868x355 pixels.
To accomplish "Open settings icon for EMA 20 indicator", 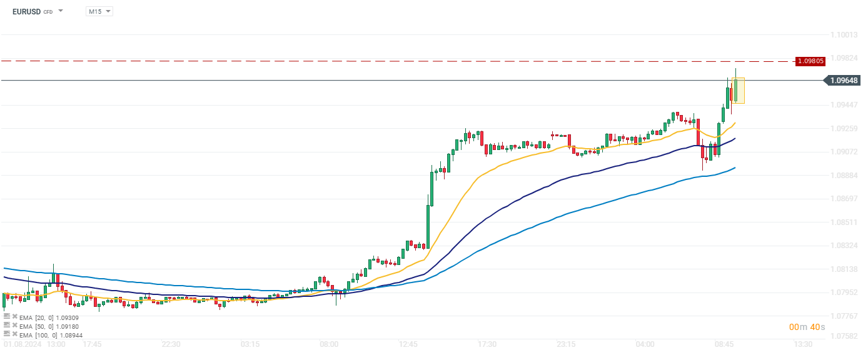I will coord(7,317).
